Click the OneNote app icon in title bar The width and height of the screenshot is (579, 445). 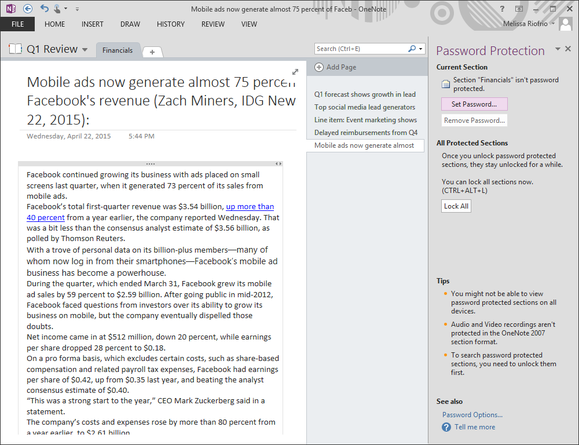click(10, 8)
